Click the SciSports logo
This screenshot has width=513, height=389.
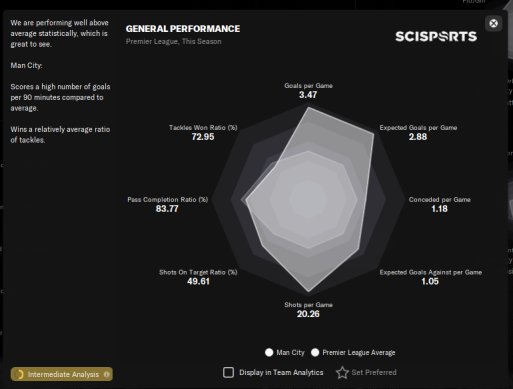tap(436, 36)
